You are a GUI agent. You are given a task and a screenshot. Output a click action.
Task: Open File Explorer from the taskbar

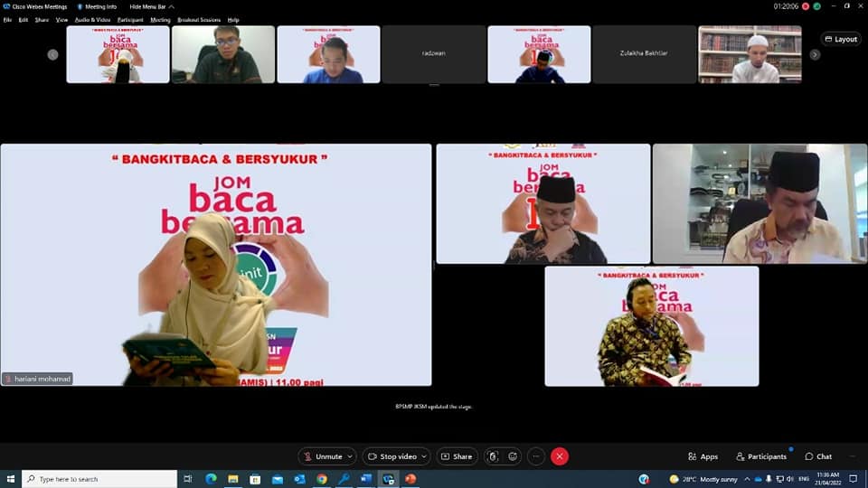coord(233,479)
